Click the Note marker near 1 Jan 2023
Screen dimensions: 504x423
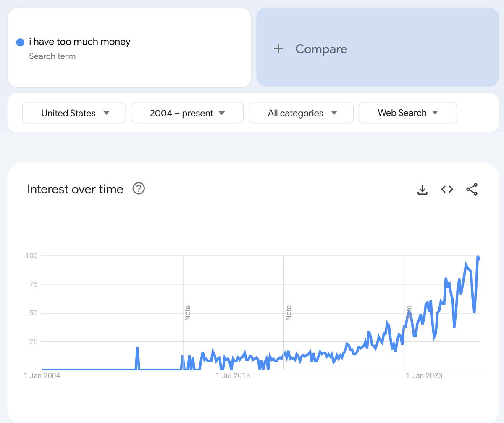point(409,313)
